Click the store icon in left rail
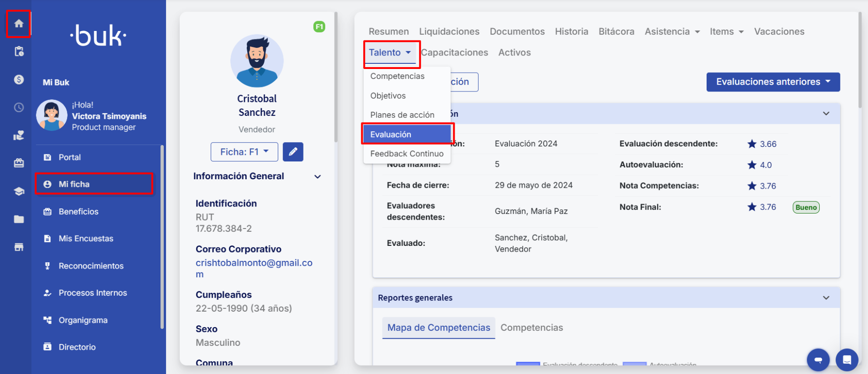The height and width of the screenshot is (374, 868). pyautogui.click(x=19, y=247)
